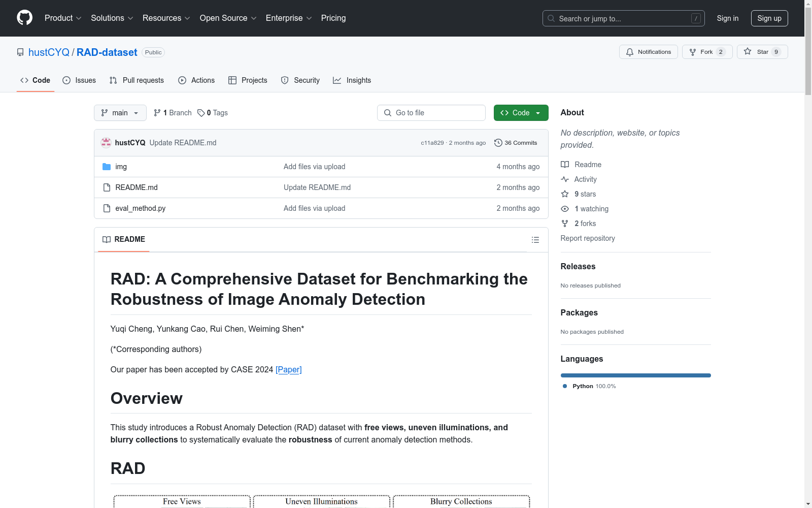The width and height of the screenshot is (812, 508).
Task: Focus the Go to file field
Action: click(x=431, y=113)
